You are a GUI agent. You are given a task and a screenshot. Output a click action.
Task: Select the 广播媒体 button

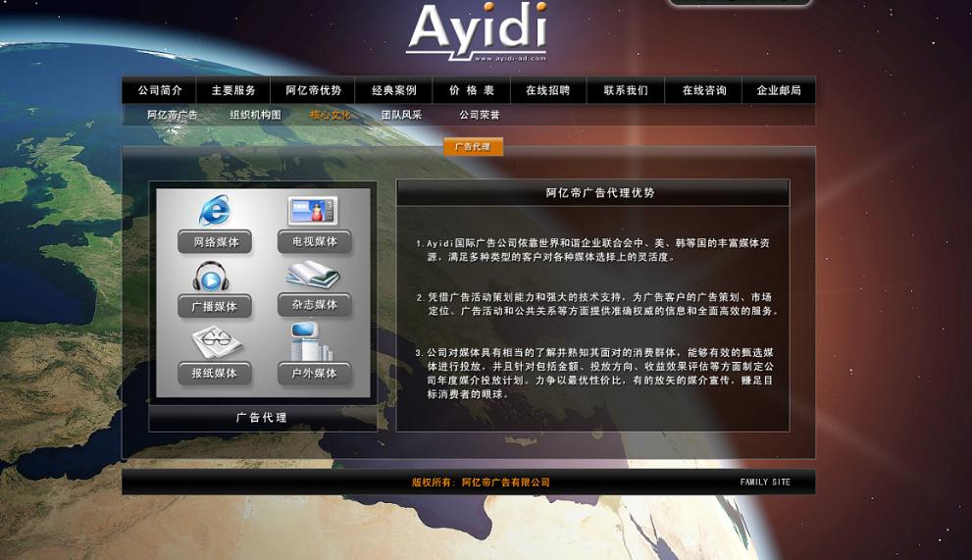[215, 306]
